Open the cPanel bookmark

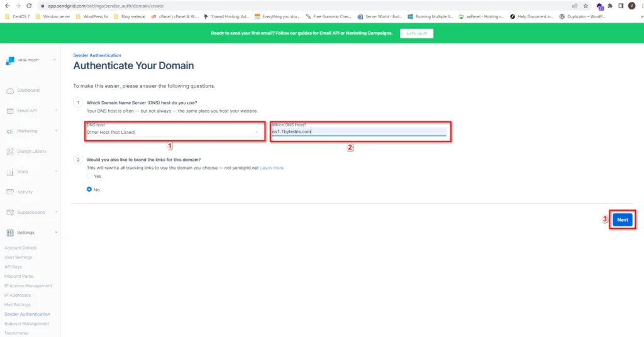175,17
